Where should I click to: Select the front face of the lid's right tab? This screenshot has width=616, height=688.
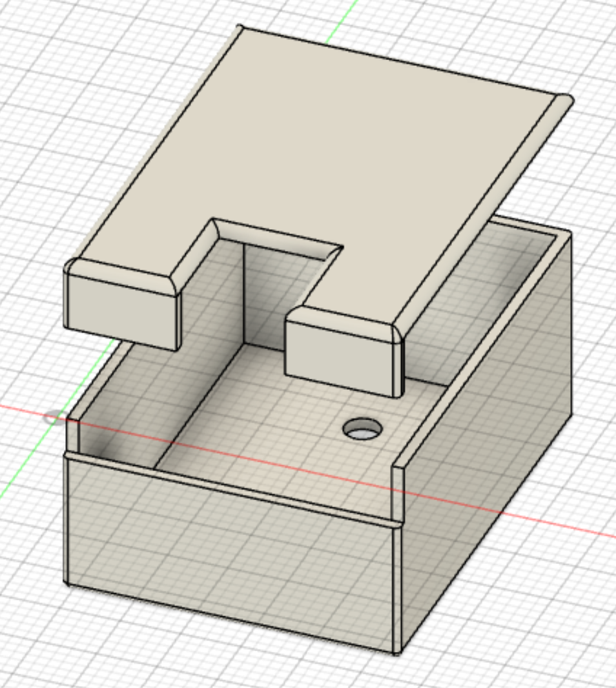coord(338,358)
